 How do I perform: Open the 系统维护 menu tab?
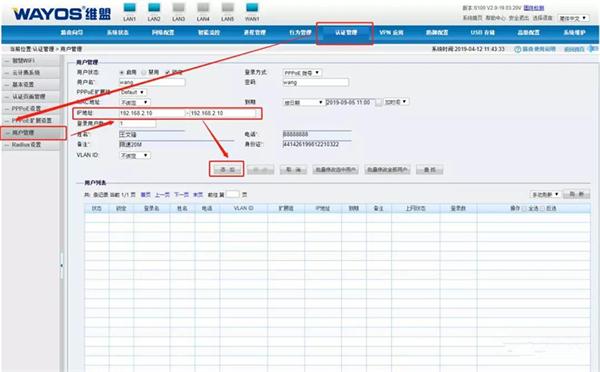[574, 33]
